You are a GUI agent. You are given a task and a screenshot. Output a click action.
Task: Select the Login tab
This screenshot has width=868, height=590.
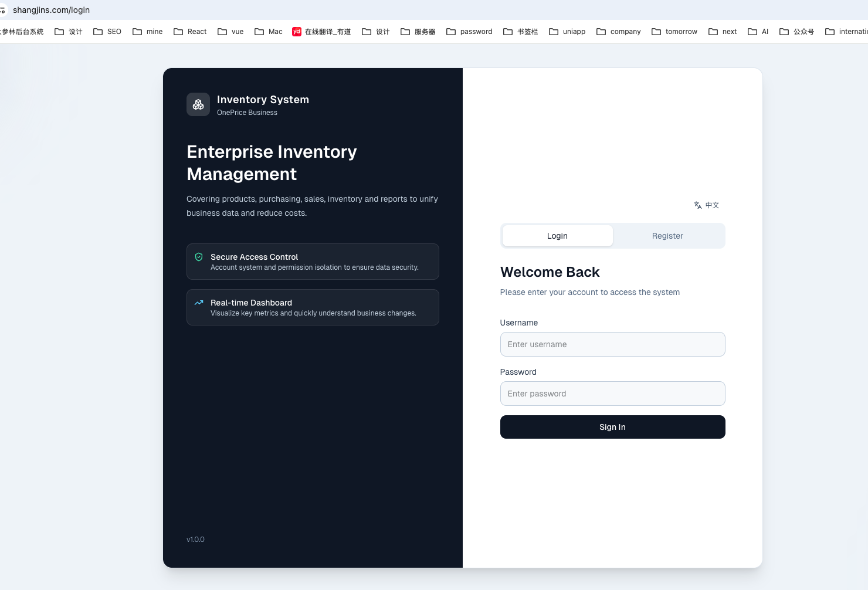[x=557, y=236]
